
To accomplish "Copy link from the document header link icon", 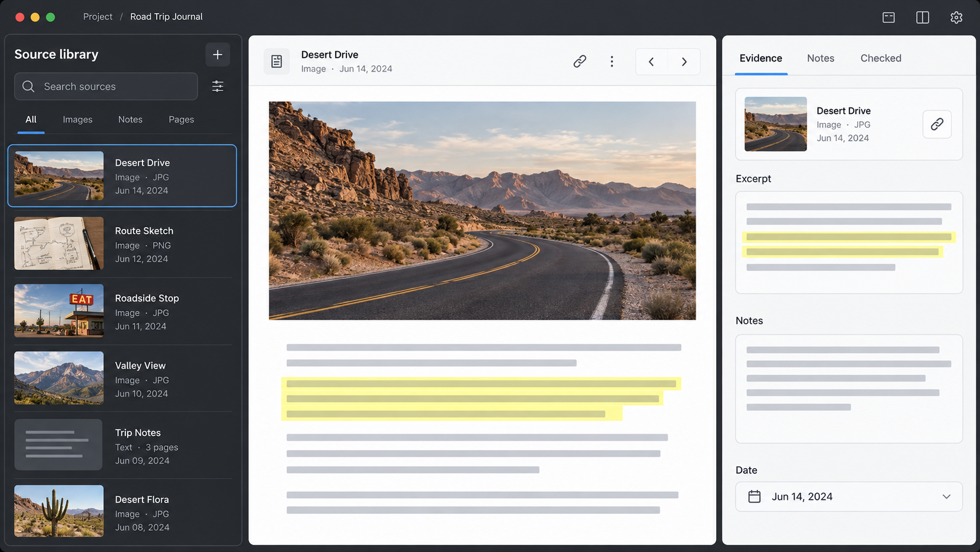I will click(x=580, y=61).
